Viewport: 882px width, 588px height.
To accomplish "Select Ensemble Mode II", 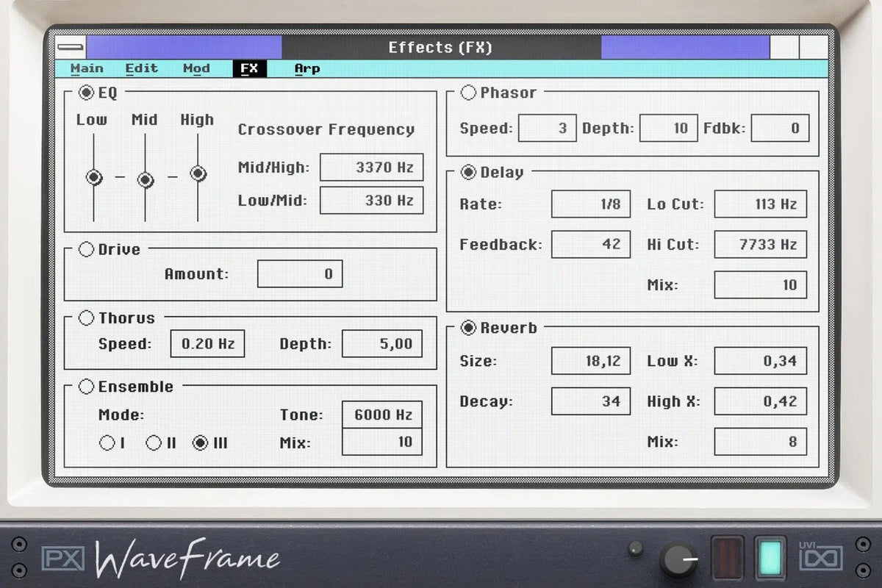I will pyautogui.click(x=154, y=442).
